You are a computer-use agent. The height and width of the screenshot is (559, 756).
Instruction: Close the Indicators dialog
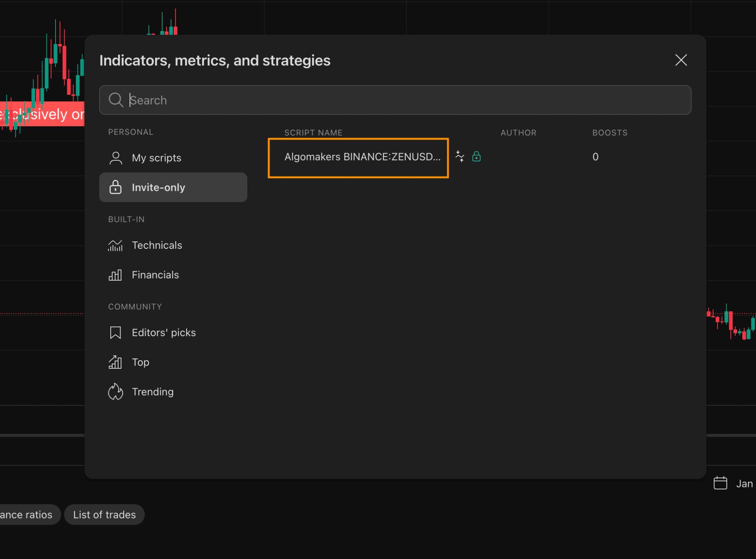681,60
